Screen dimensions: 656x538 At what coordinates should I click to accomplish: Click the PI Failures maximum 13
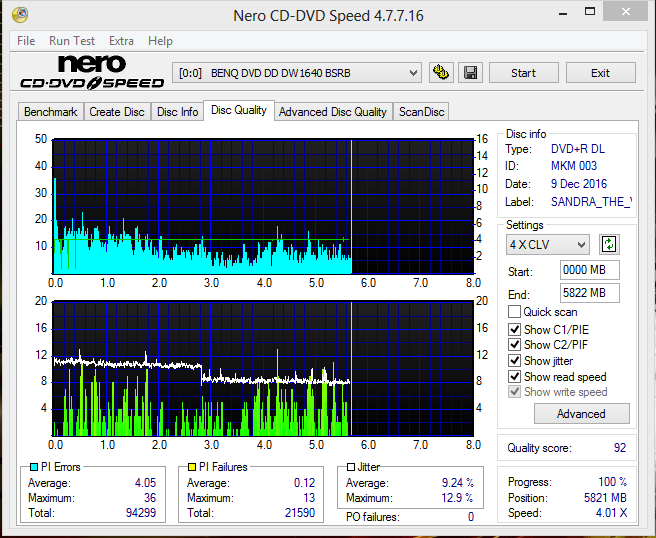point(309,498)
